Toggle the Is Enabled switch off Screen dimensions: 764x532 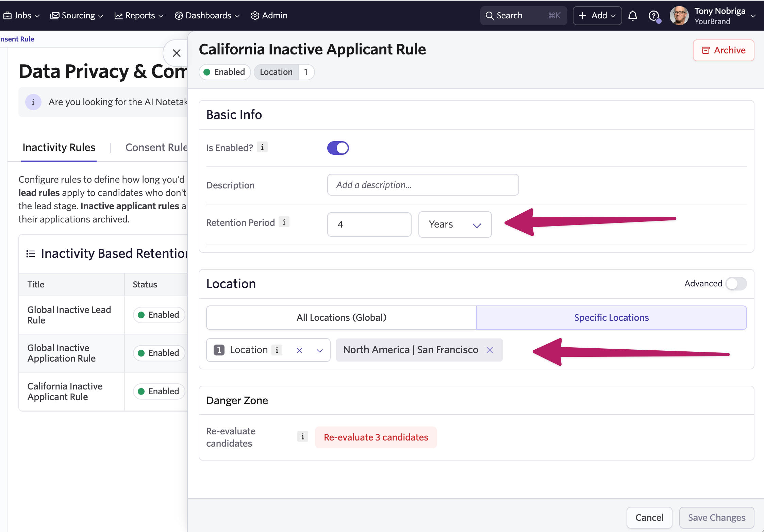point(338,148)
